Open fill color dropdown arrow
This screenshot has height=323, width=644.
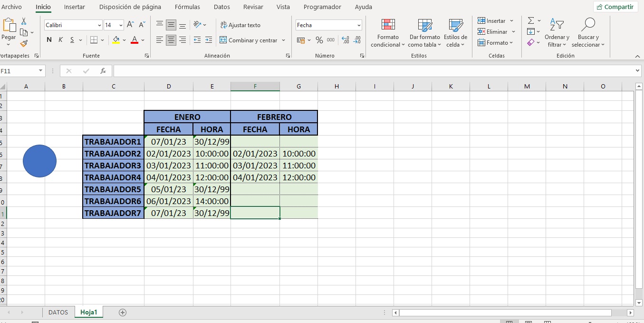[x=124, y=40]
